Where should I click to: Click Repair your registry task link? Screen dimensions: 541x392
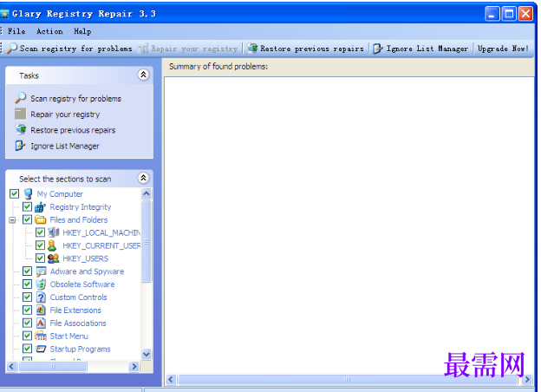click(x=65, y=114)
